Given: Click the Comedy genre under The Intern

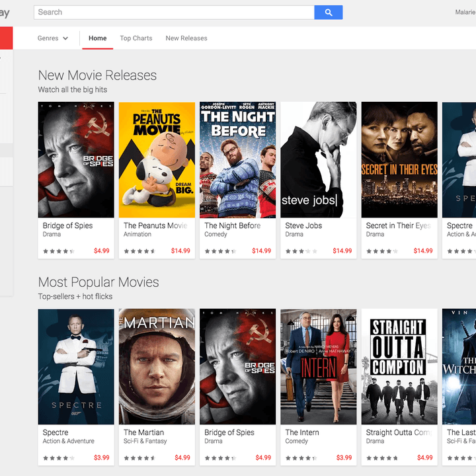Looking at the screenshot, I should (x=297, y=441).
